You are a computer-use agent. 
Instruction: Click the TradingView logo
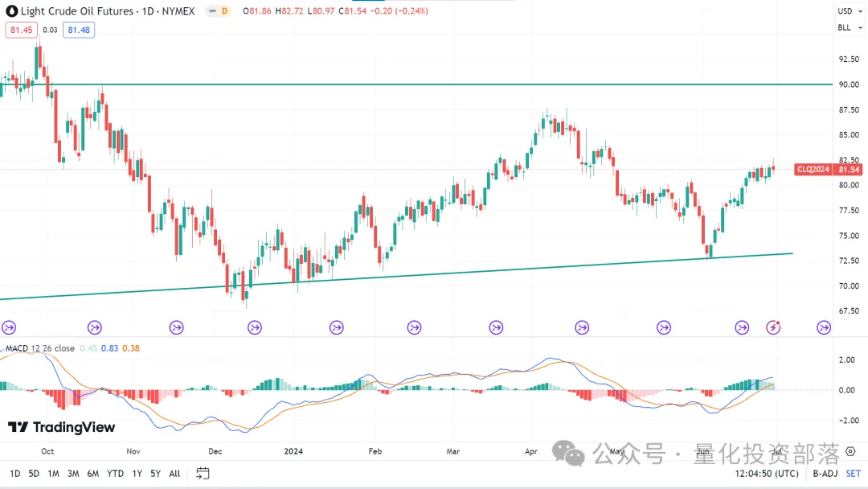click(61, 427)
